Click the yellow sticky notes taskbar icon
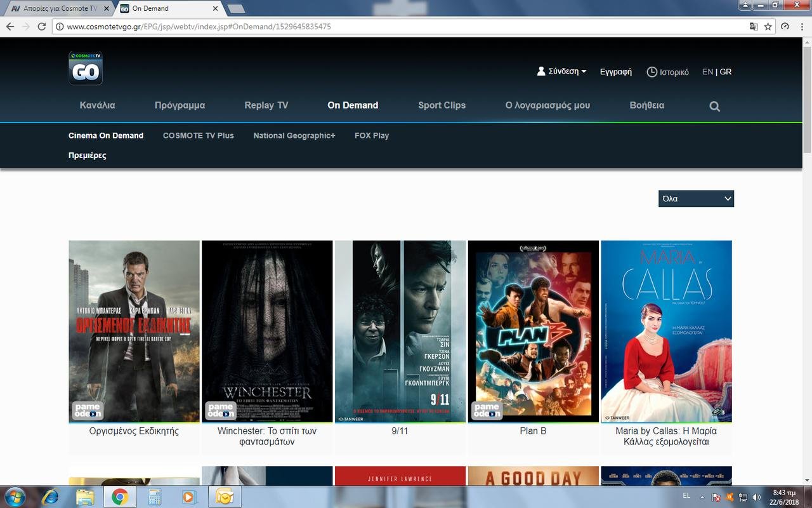The height and width of the screenshot is (508, 812). (224, 497)
